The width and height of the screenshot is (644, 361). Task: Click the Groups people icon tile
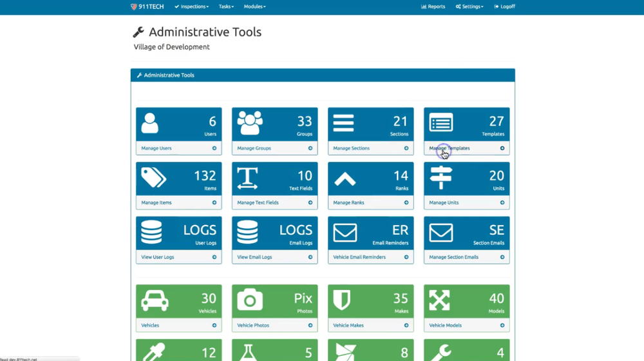point(250,123)
